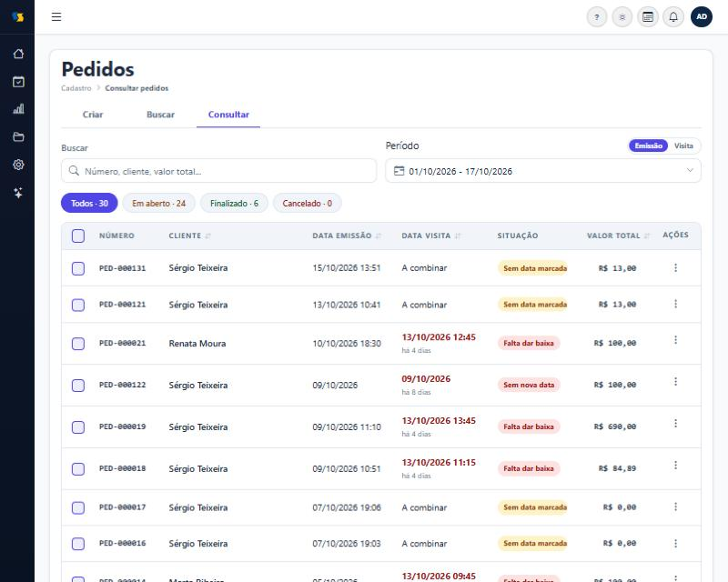Open the settings gear in sidebar

[x=18, y=165]
